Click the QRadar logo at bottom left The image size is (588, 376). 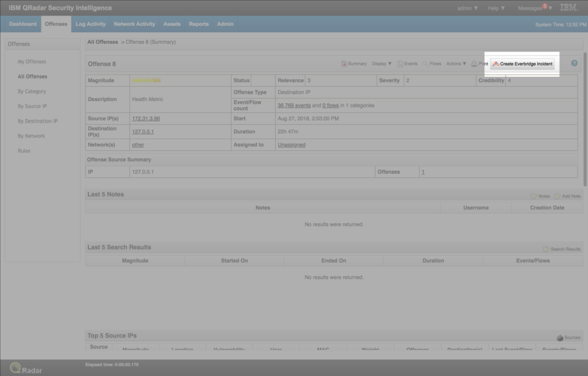[x=26, y=368]
